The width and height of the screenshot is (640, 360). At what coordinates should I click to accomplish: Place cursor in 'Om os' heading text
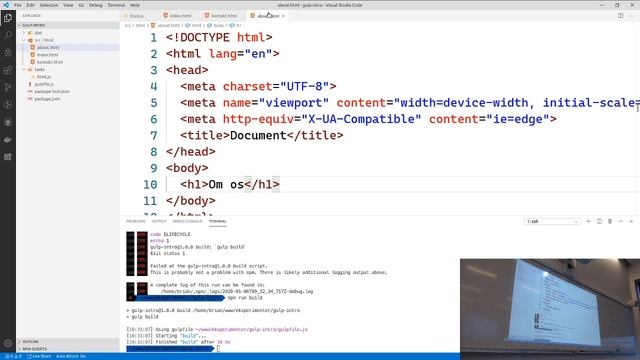(226, 184)
